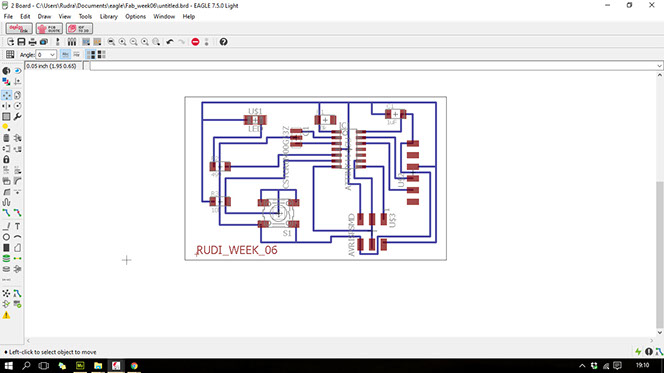664x373 pixels.
Task: Select the Show eye tool
Action: [x=17, y=71]
